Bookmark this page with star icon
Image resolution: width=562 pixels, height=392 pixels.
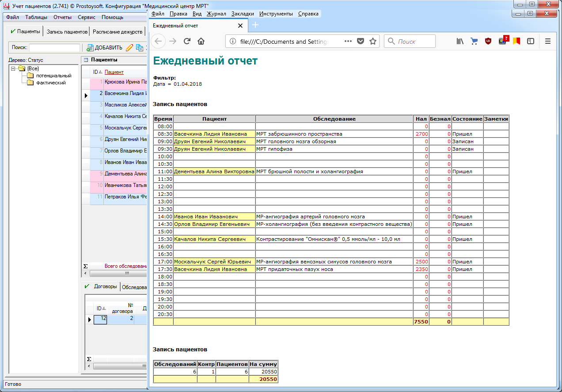(373, 41)
